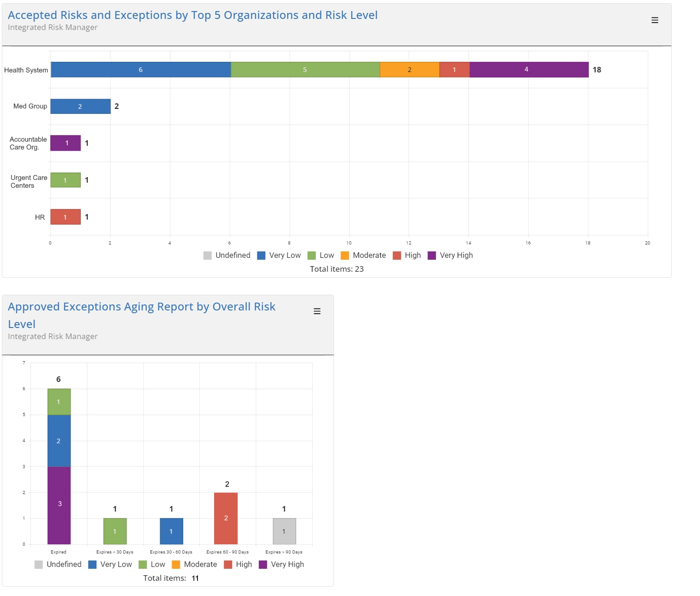Toggle the High legend item in the top chart
This screenshot has height=596, width=700.
pyautogui.click(x=407, y=256)
